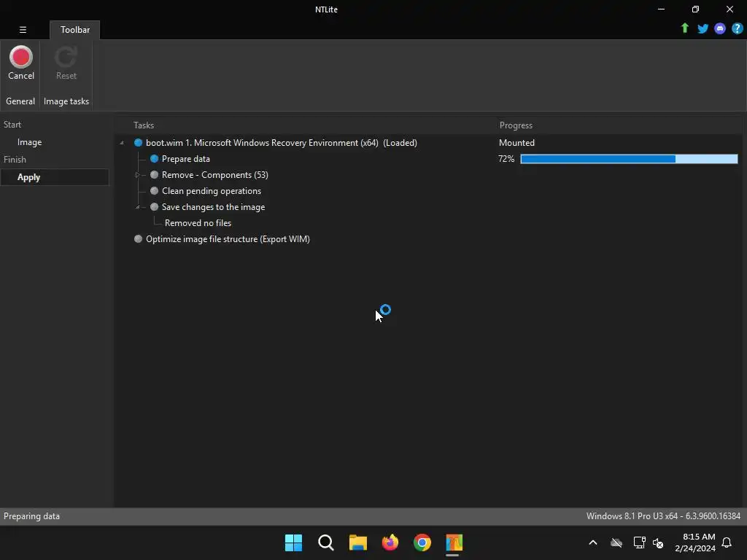Open the hamburger menu
The width and height of the screenshot is (747, 560).
click(23, 29)
